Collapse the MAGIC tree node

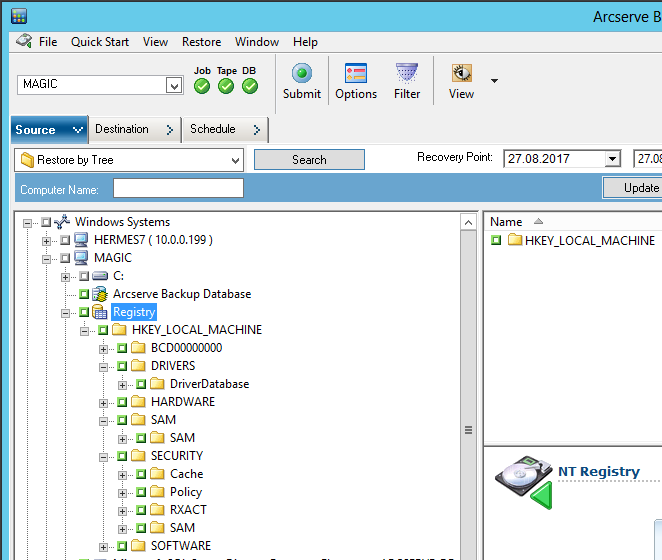pyautogui.click(x=46, y=259)
